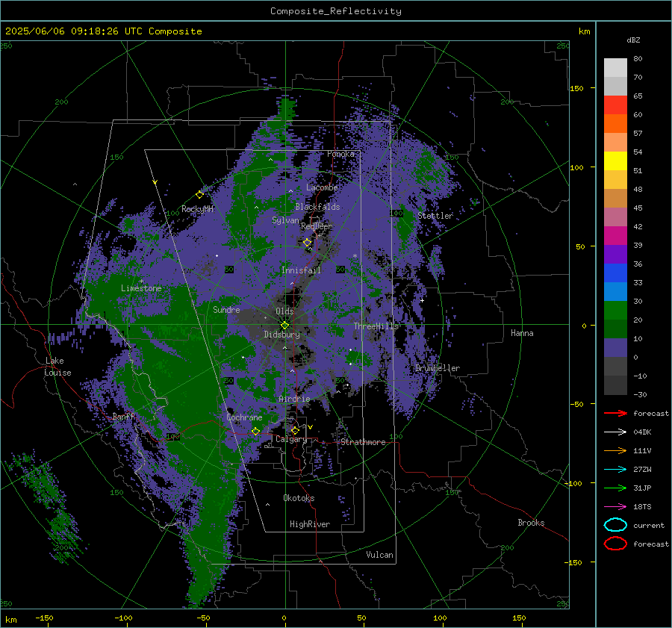The height and width of the screenshot is (628, 672).
Task: Select the light orange 54–57 dBZ swatch
Action: [x=615, y=143]
